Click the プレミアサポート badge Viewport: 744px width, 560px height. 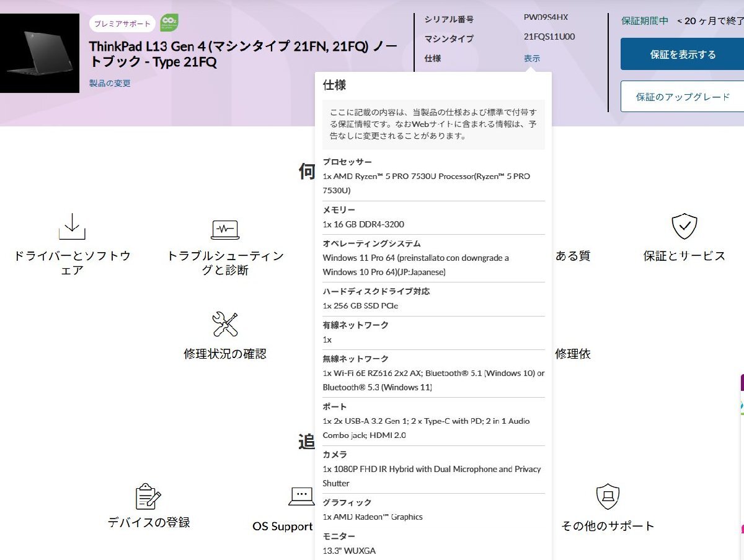click(122, 24)
